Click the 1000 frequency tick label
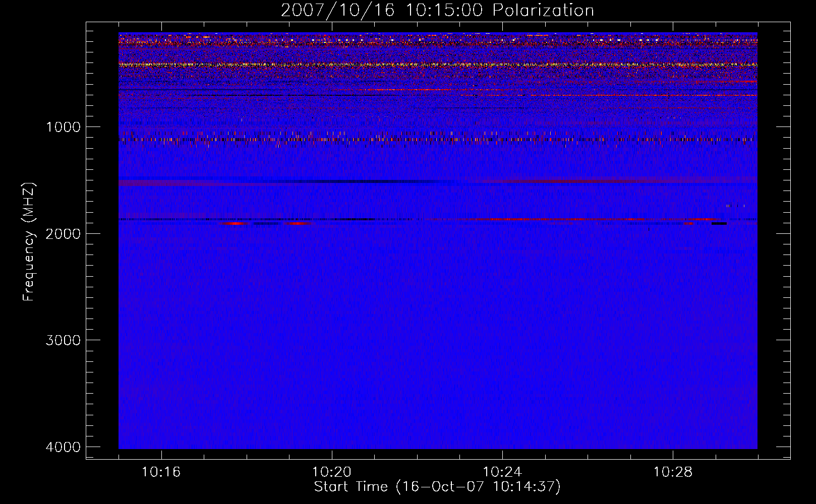 point(63,127)
